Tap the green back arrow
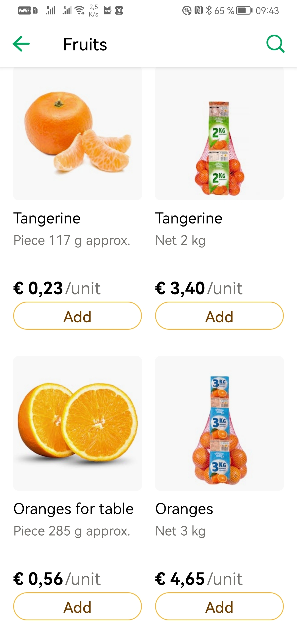The width and height of the screenshot is (297, 644). [21, 44]
